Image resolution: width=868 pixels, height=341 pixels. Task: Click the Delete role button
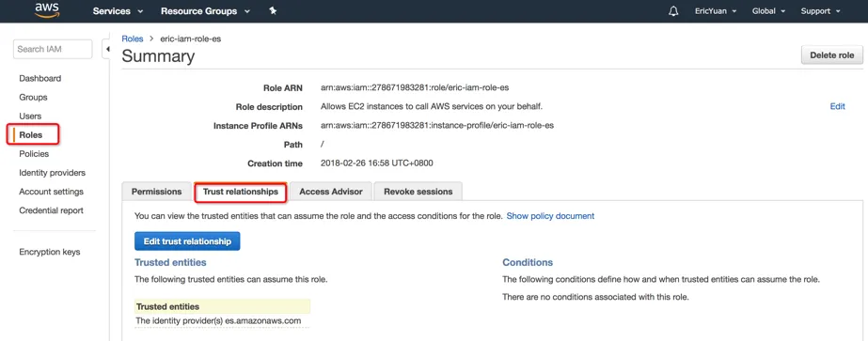tap(831, 55)
